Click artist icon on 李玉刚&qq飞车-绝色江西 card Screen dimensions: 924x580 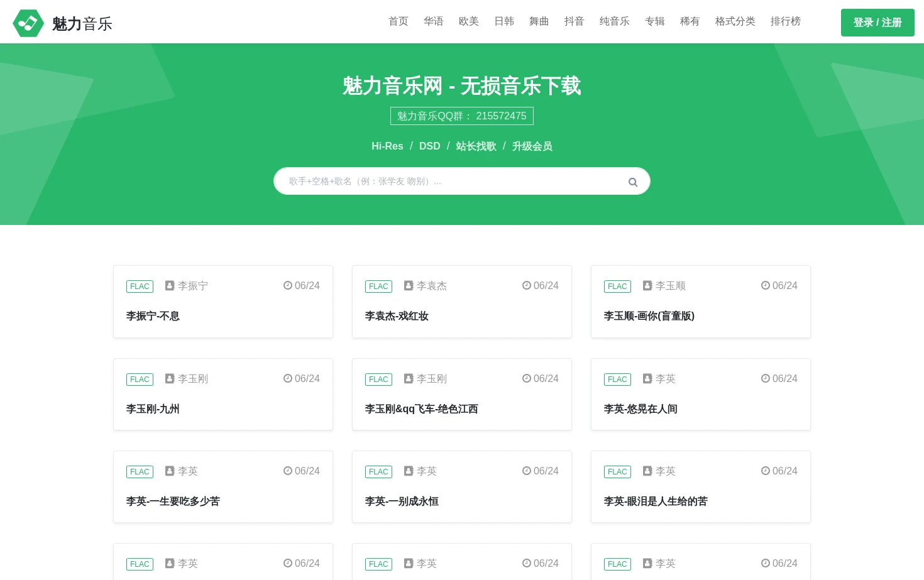409,378
